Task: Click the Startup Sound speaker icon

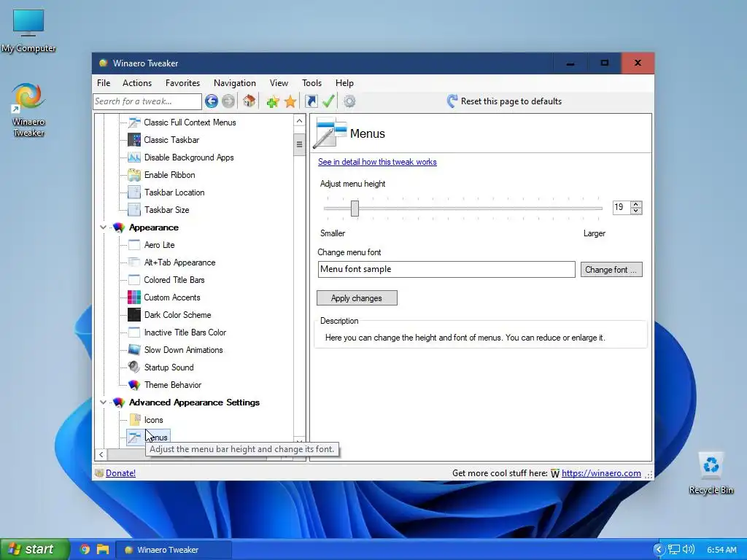Action: coord(134,367)
